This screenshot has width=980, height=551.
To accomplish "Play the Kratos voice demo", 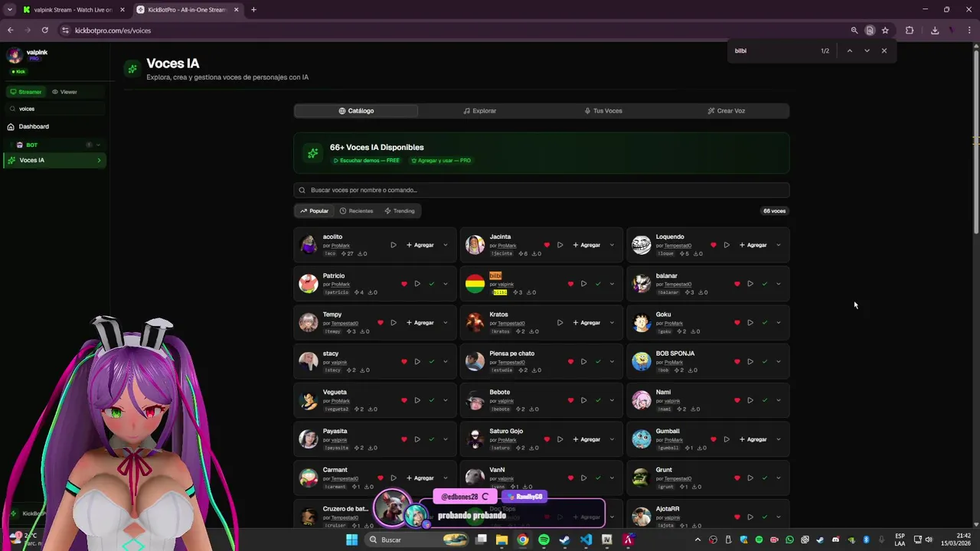I will pyautogui.click(x=560, y=323).
